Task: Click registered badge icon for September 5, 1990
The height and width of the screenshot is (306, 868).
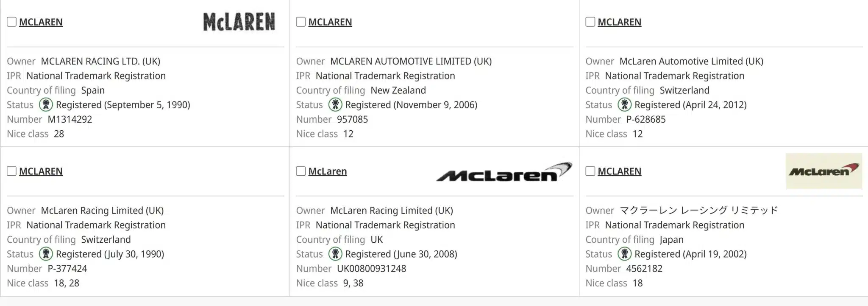Action: pyautogui.click(x=46, y=104)
